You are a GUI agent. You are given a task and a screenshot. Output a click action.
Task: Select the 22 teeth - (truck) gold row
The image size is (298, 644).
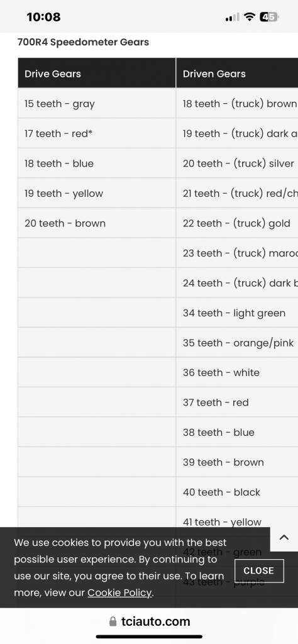point(237,223)
